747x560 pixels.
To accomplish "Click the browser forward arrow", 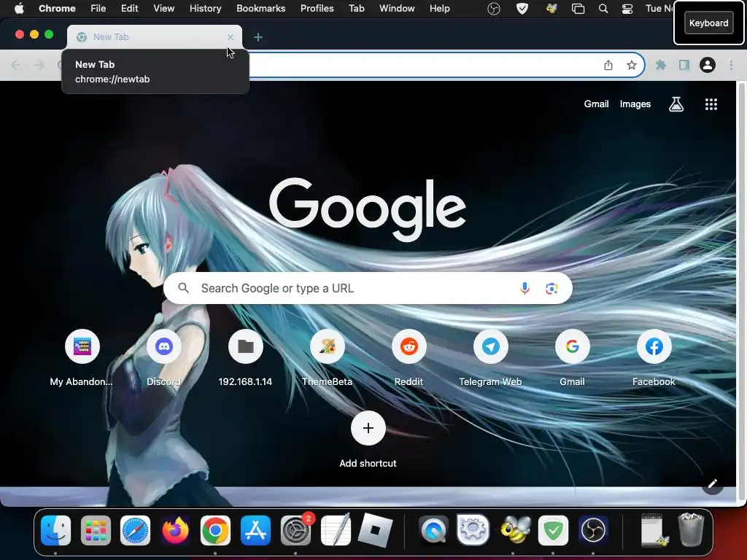I will 39,65.
